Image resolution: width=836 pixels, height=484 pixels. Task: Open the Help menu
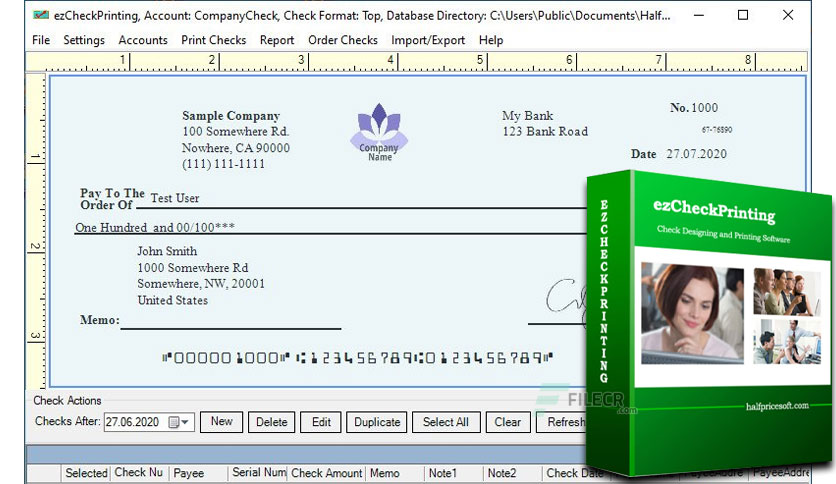click(491, 40)
